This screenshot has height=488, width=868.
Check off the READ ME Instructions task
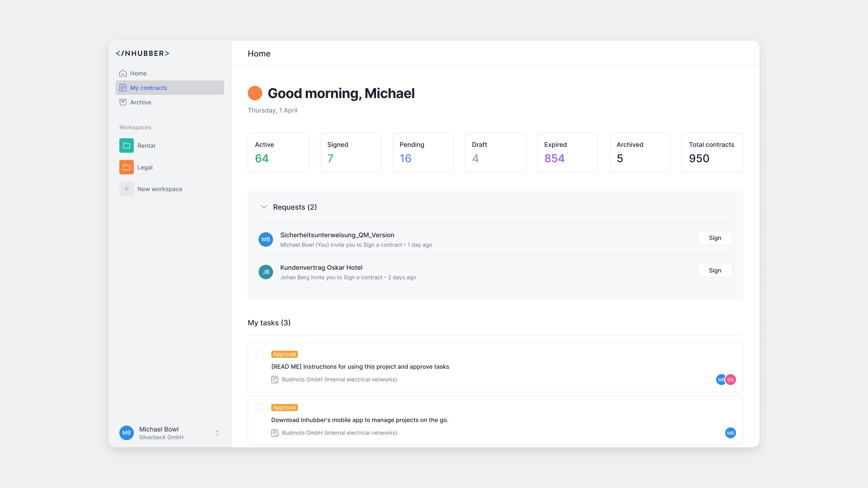pos(259,354)
